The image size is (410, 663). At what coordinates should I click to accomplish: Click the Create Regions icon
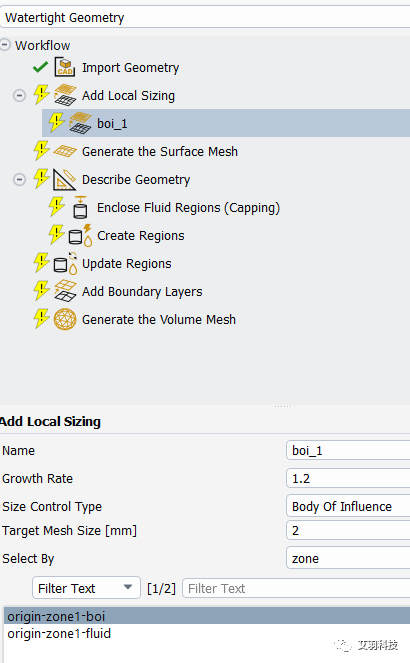click(80, 236)
